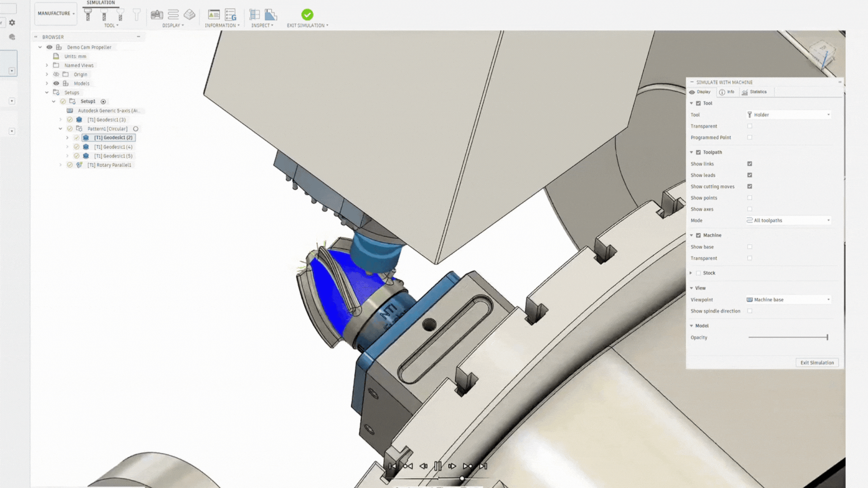Open the Tool Holder dropdown

coord(788,115)
